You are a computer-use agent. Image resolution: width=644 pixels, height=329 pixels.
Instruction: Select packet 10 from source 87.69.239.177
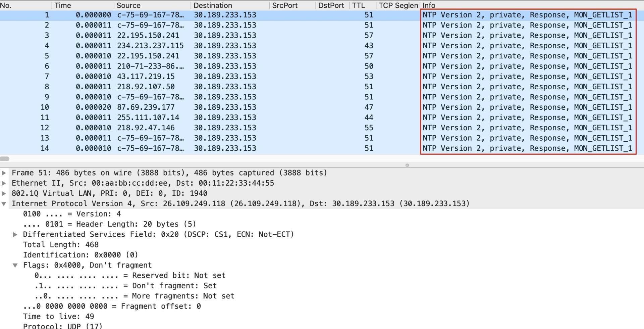[146, 107]
